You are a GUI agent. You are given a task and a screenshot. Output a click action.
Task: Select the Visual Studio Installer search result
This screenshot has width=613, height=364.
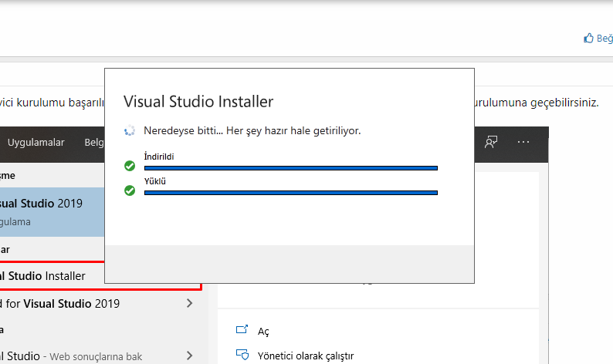(x=52, y=276)
